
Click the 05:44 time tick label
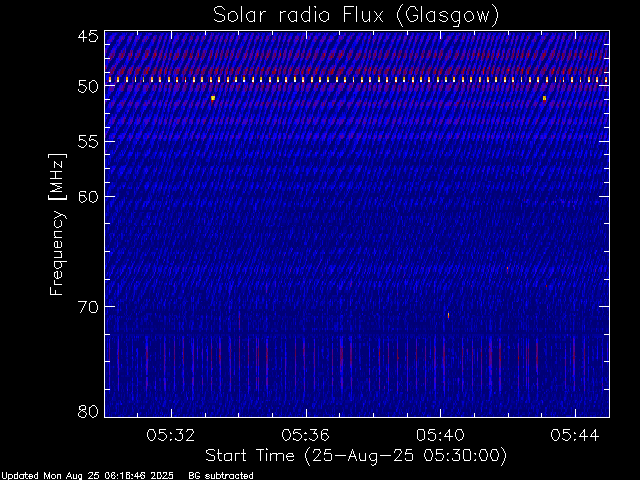point(575,436)
